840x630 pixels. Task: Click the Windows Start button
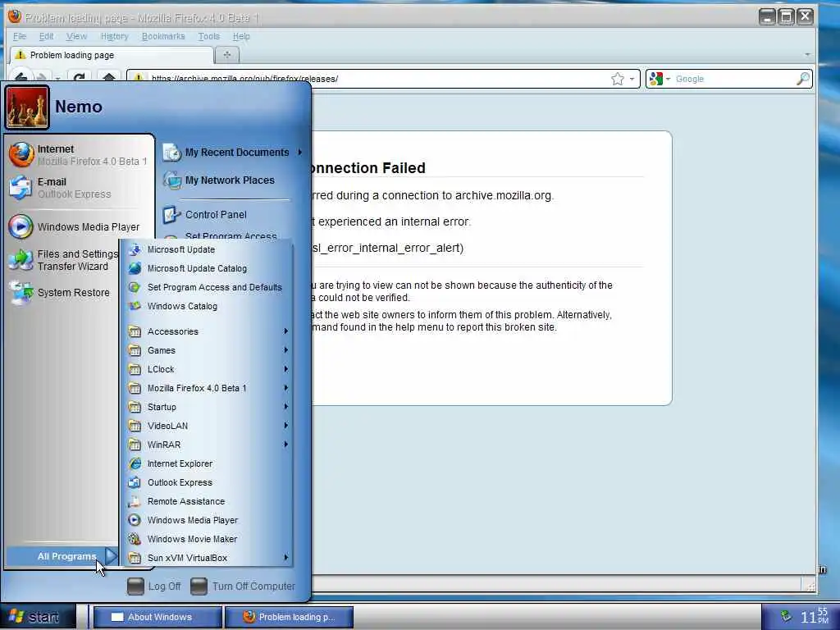point(38,617)
